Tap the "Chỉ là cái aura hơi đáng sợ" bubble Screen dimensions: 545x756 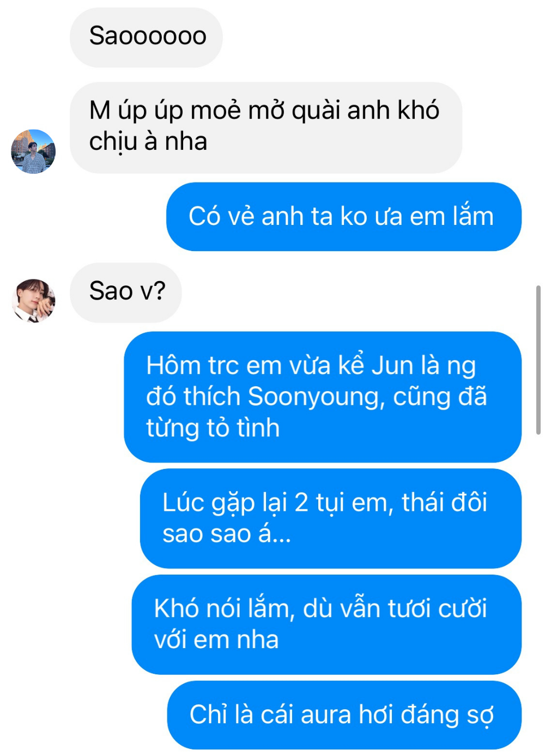click(344, 715)
